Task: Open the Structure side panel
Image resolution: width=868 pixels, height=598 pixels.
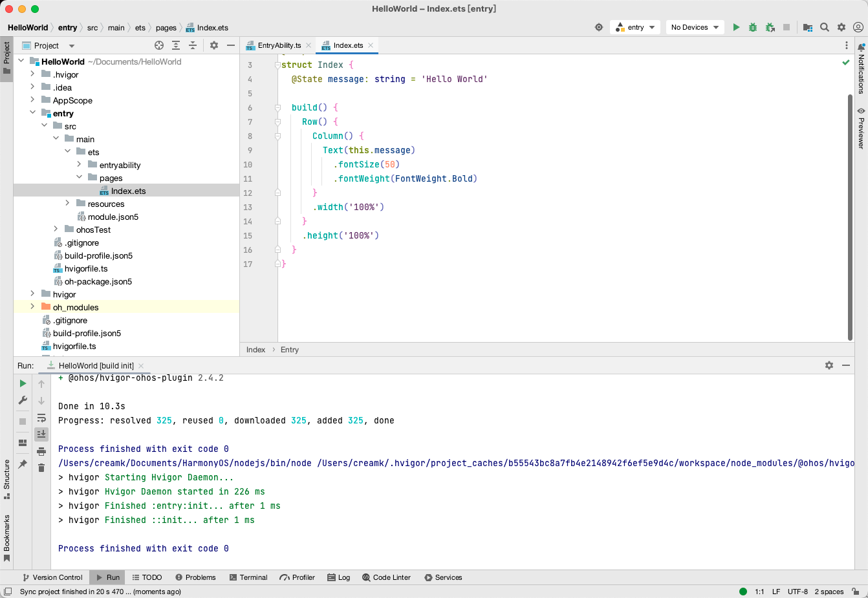Action: [6, 480]
